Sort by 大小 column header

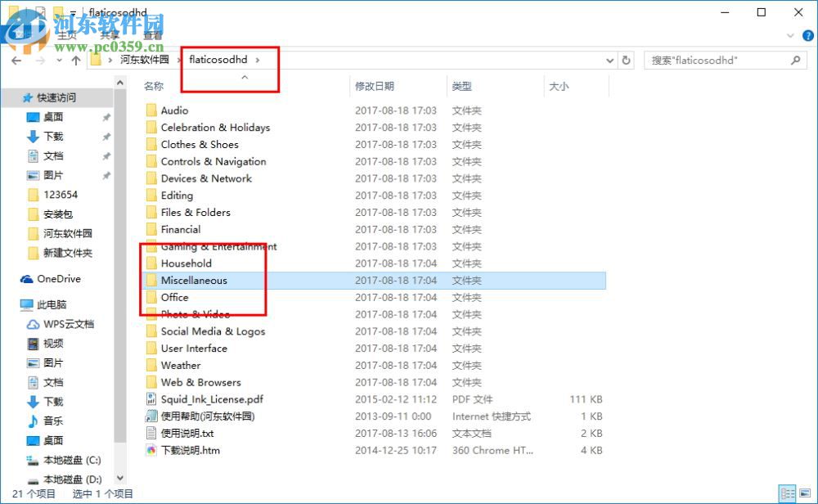(x=559, y=86)
